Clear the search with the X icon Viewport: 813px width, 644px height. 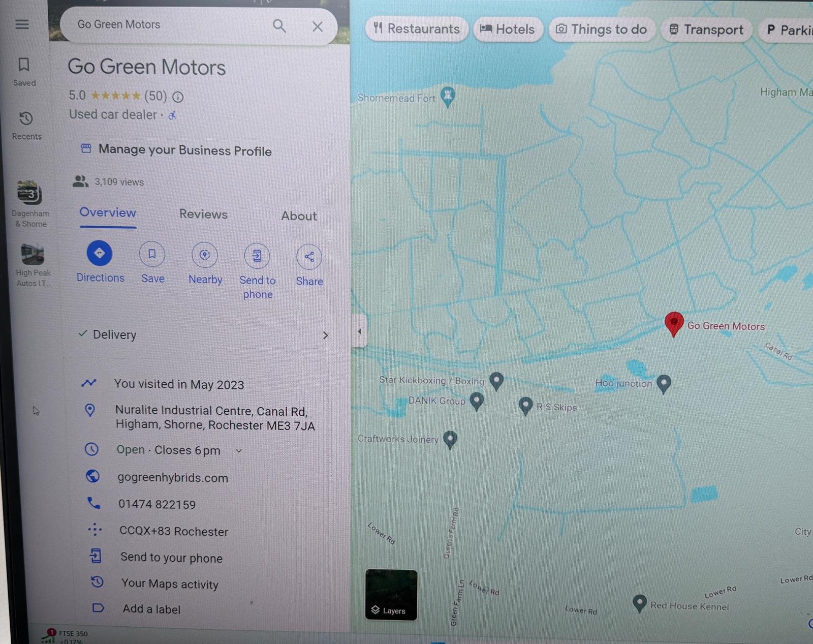pos(318,26)
